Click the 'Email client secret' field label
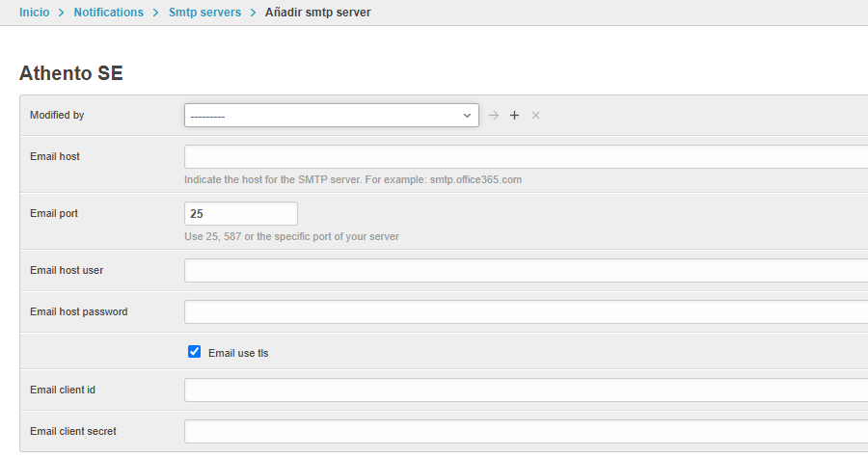 [x=73, y=431]
